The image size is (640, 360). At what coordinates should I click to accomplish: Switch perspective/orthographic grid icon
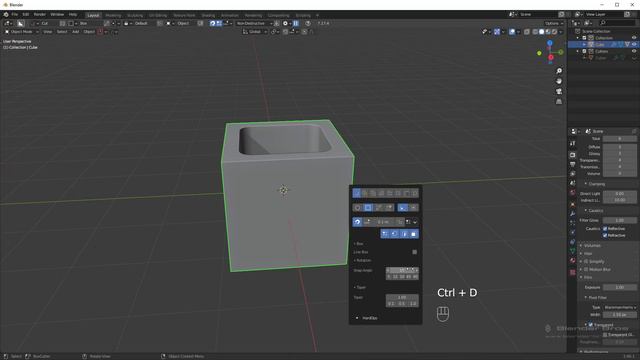[x=559, y=102]
